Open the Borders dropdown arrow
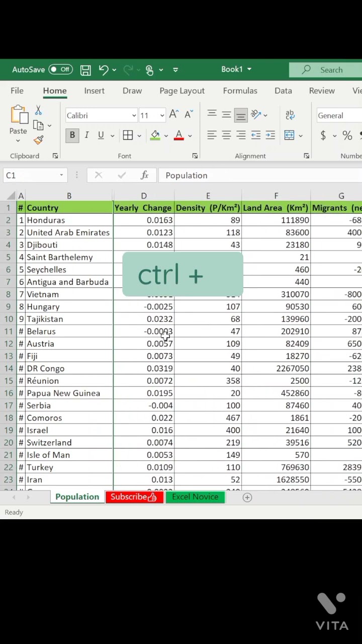Viewport: 362px width, 644px height. click(x=139, y=136)
